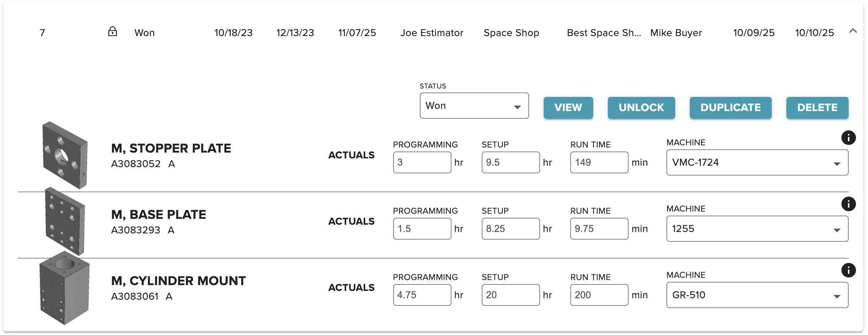Focus Base Plate setup hours field
This screenshot has height=335, width=868.
point(510,229)
